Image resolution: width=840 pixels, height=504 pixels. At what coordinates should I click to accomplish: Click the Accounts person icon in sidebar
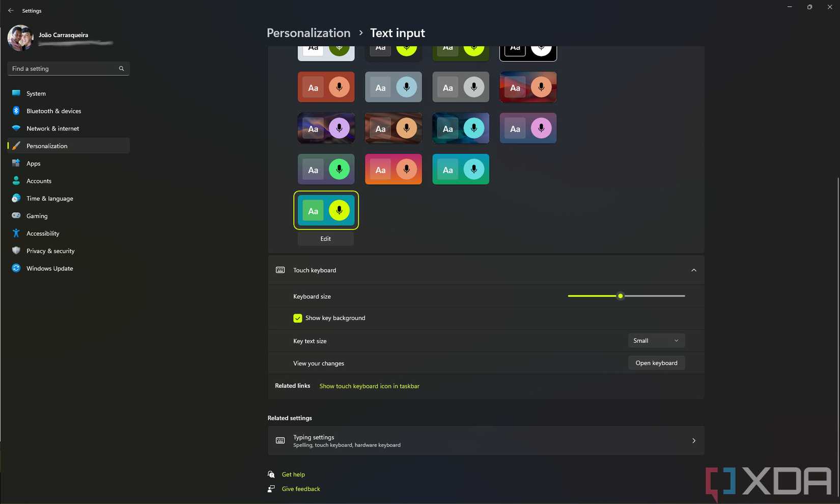16,181
